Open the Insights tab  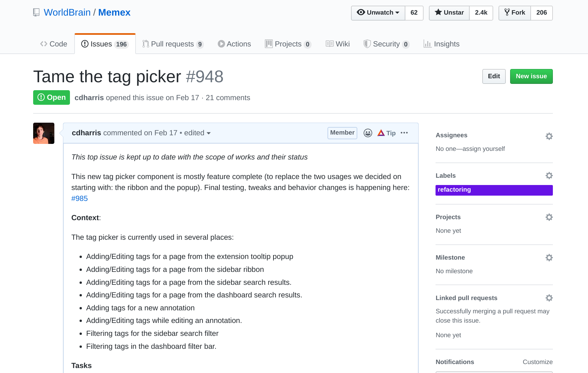click(441, 44)
